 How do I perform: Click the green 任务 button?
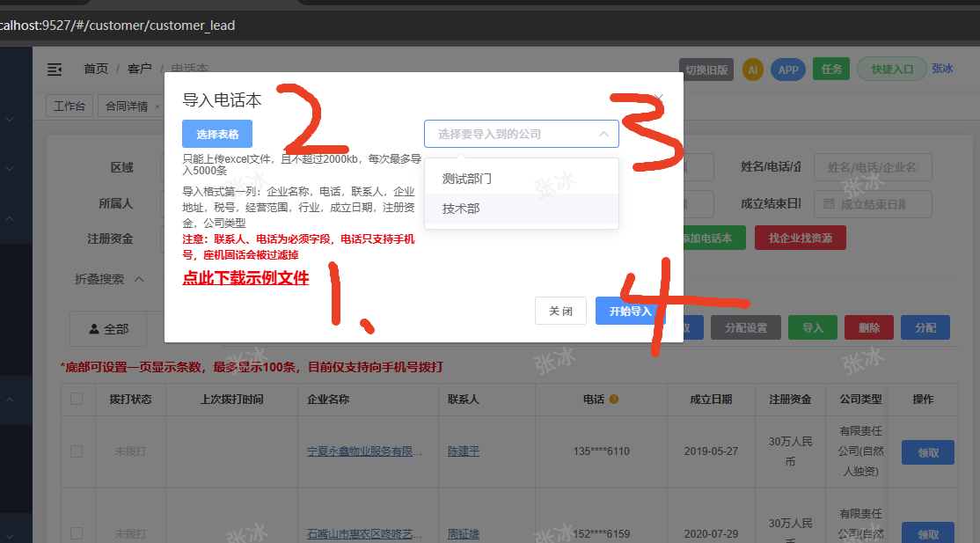(x=831, y=69)
